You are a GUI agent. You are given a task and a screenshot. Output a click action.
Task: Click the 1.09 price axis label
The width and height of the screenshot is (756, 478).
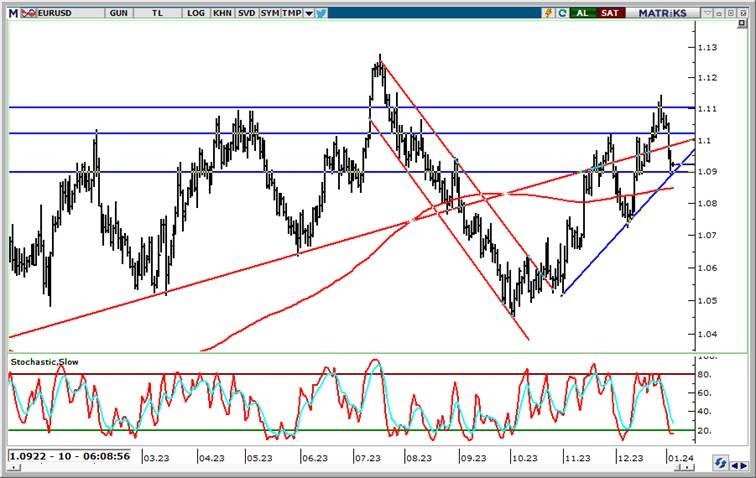coord(708,171)
